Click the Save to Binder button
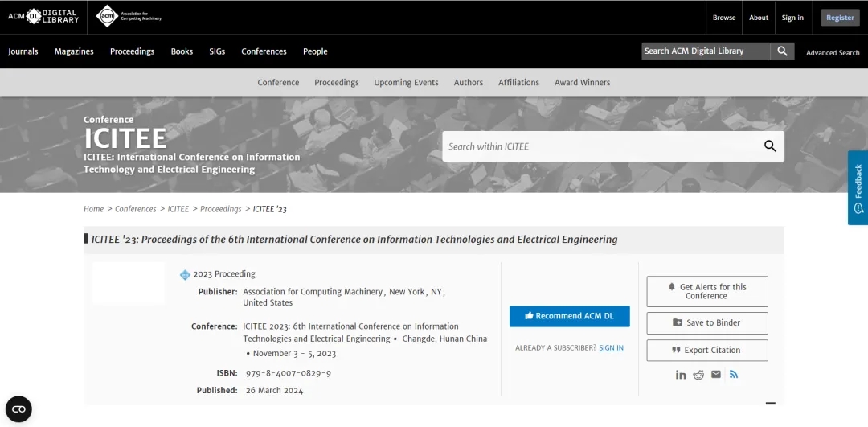Image resolution: width=868 pixels, height=427 pixels. [x=707, y=323]
